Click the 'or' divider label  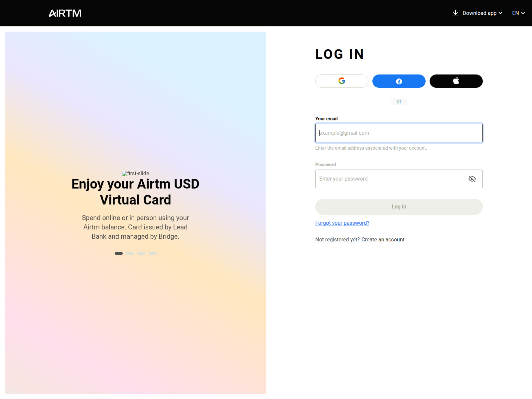pyautogui.click(x=399, y=102)
